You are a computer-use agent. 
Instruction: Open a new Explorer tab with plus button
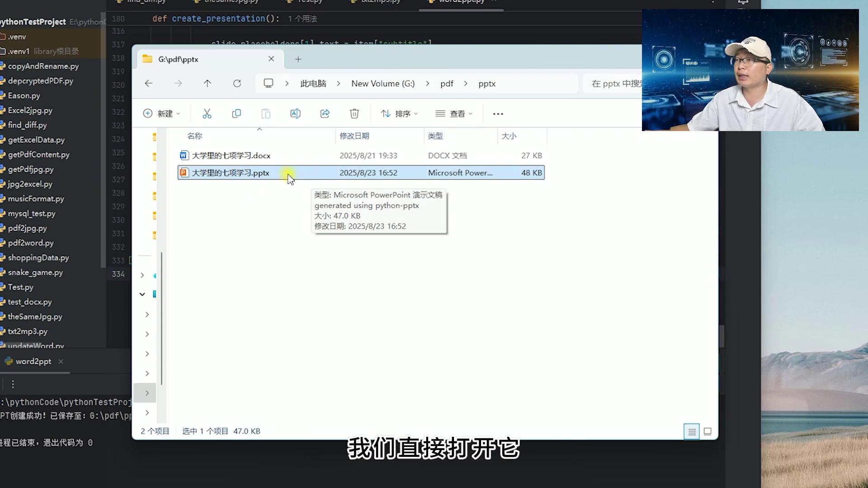pos(298,59)
